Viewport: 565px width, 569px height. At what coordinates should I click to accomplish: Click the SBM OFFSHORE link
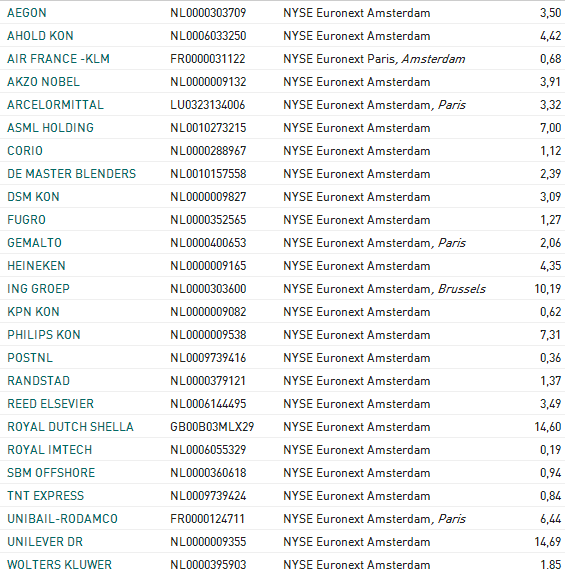pyautogui.click(x=51, y=472)
